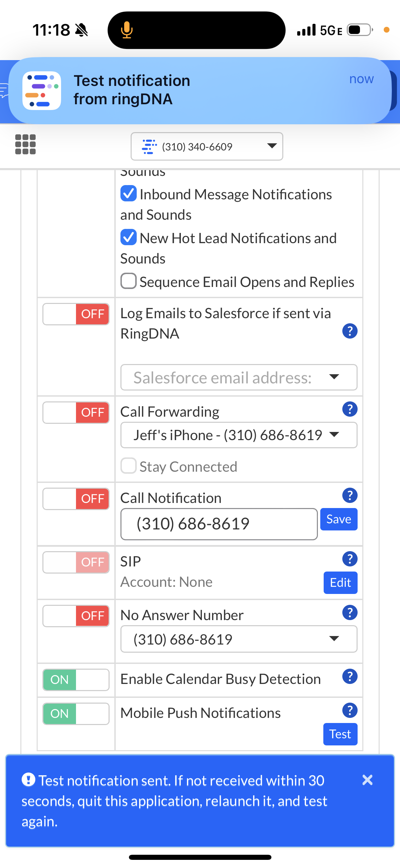View help for No Answer Number
Screen dimensions: 400x868
point(349,613)
